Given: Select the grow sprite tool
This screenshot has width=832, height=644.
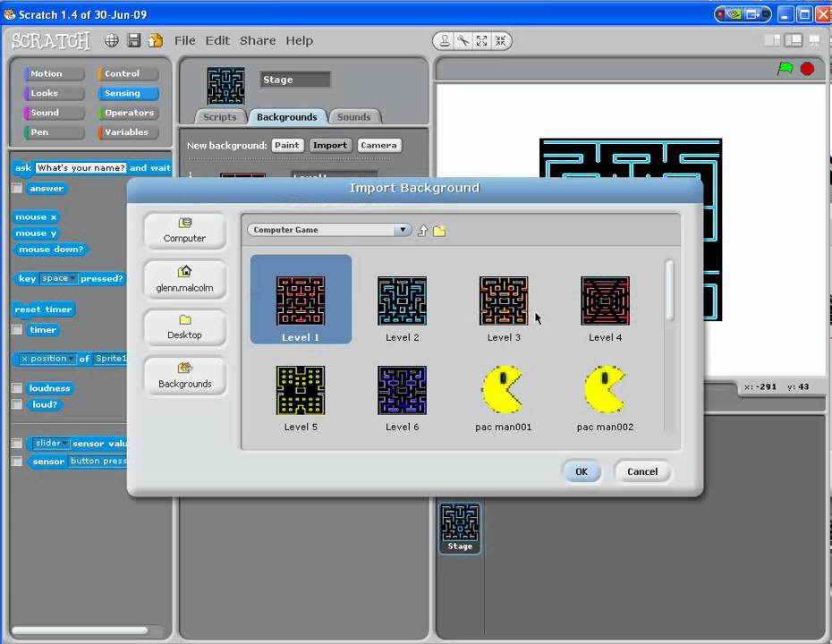Looking at the screenshot, I should [x=482, y=41].
